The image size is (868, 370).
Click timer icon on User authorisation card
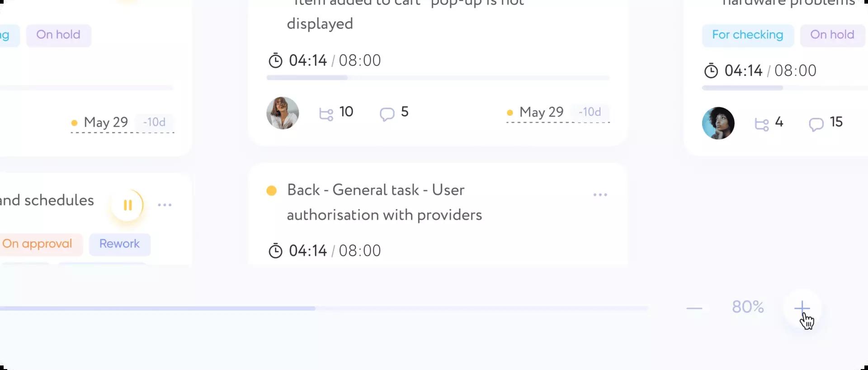click(275, 251)
